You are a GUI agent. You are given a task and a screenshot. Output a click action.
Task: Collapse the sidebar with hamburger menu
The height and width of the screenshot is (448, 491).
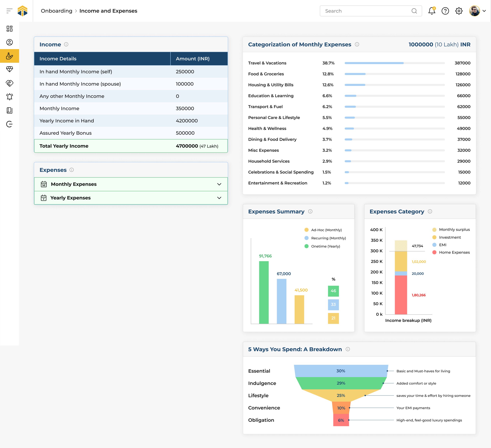click(x=9, y=11)
